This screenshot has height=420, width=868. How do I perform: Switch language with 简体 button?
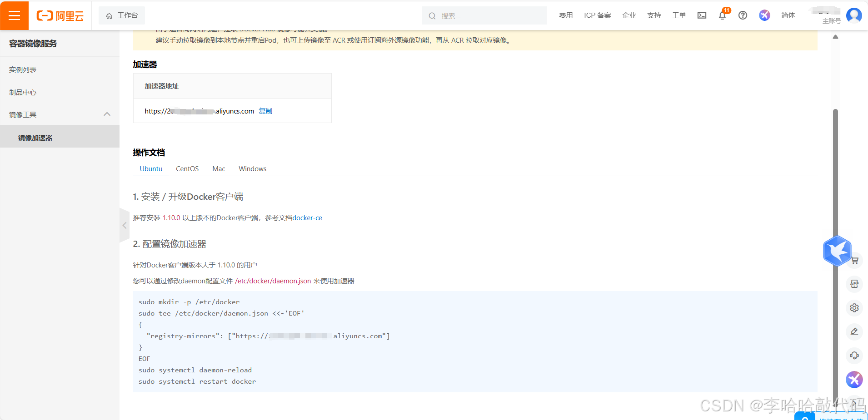788,15
